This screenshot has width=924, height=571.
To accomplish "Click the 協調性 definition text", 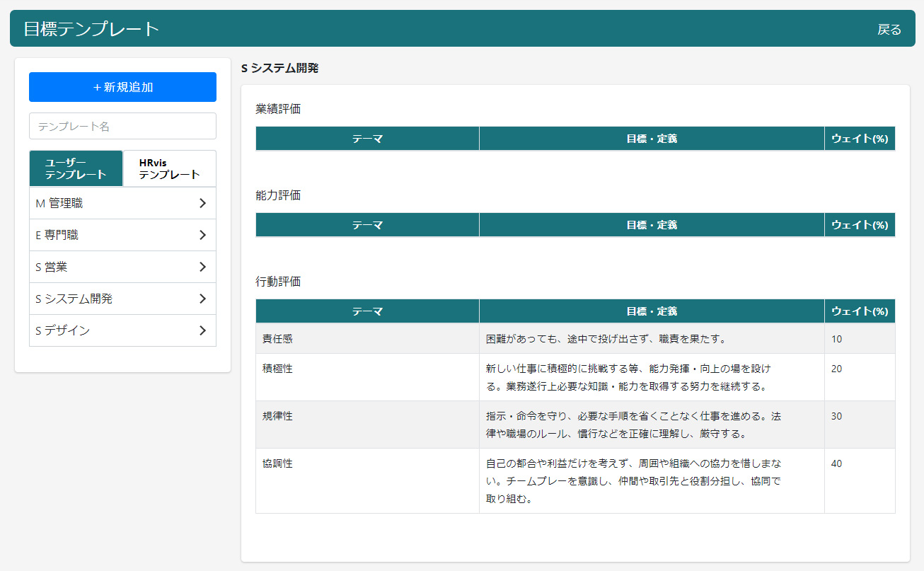I will click(x=633, y=481).
